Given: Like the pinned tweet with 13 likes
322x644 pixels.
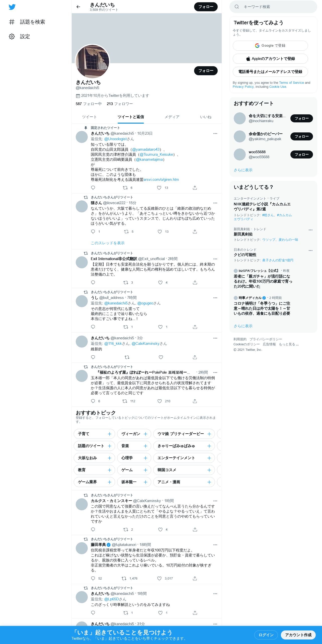Looking at the screenshot, I should coord(159,188).
